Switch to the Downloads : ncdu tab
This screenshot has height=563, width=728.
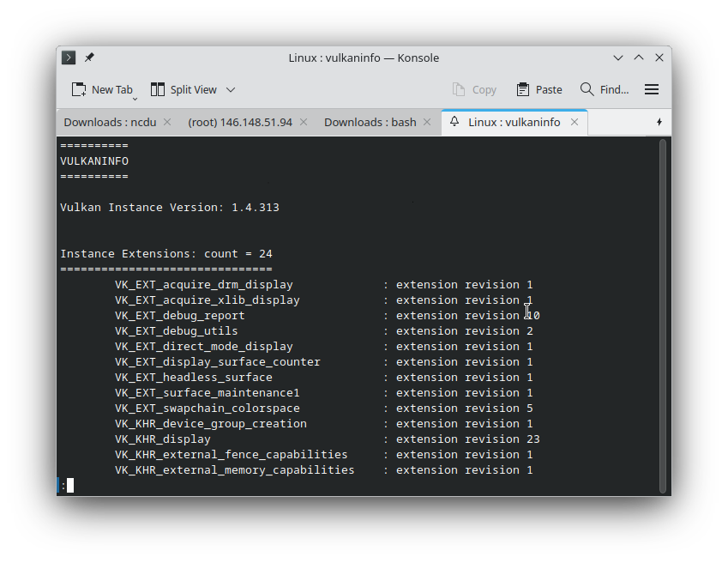110,122
